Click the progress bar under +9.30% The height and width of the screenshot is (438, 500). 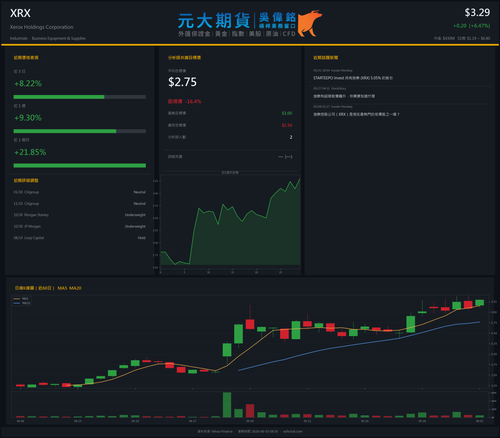pyautogui.click(x=80, y=131)
